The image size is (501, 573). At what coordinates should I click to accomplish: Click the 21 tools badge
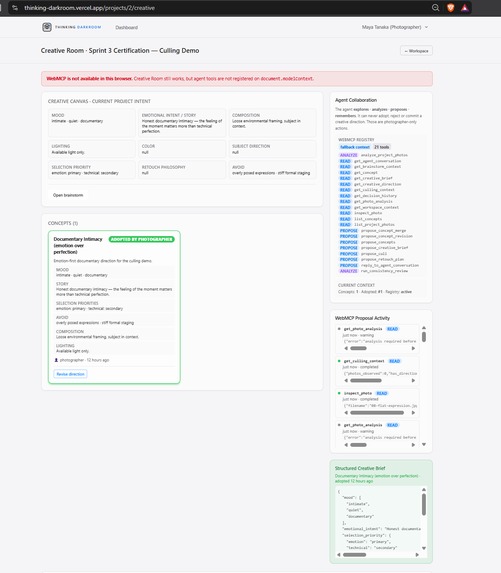382,147
